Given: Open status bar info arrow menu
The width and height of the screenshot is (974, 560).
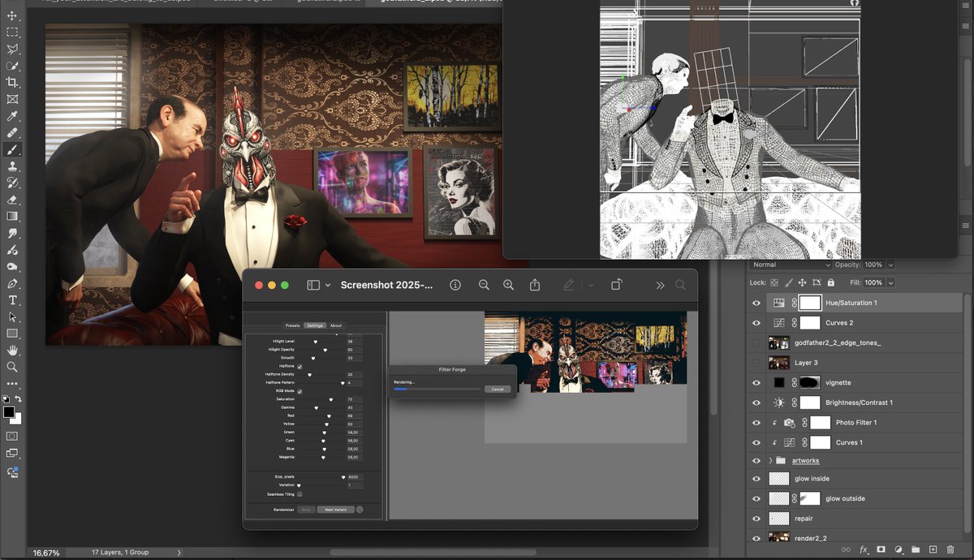Looking at the screenshot, I should pyautogui.click(x=179, y=553).
